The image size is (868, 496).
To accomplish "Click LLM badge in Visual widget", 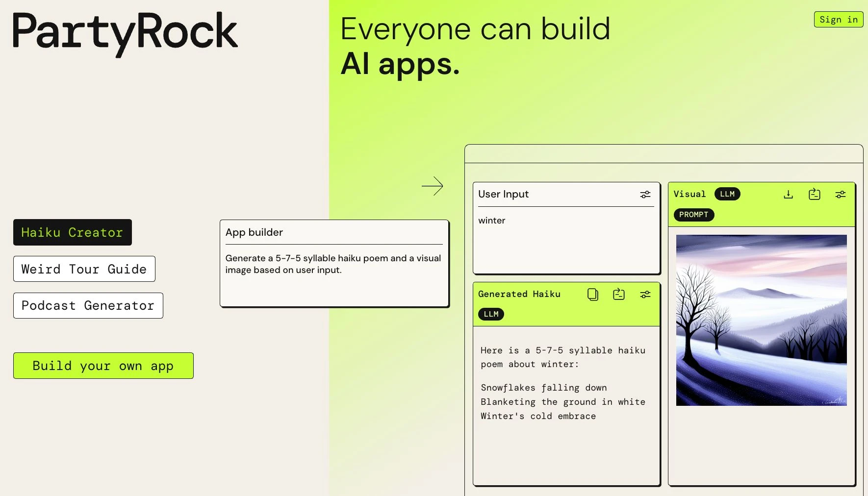I will (727, 194).
